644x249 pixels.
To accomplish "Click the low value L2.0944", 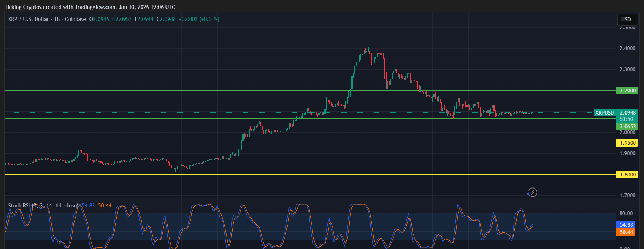I will tap(144, 19).
